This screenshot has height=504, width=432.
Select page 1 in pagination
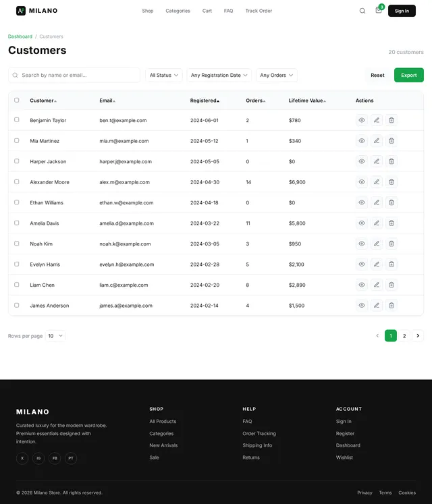[391, 336]
